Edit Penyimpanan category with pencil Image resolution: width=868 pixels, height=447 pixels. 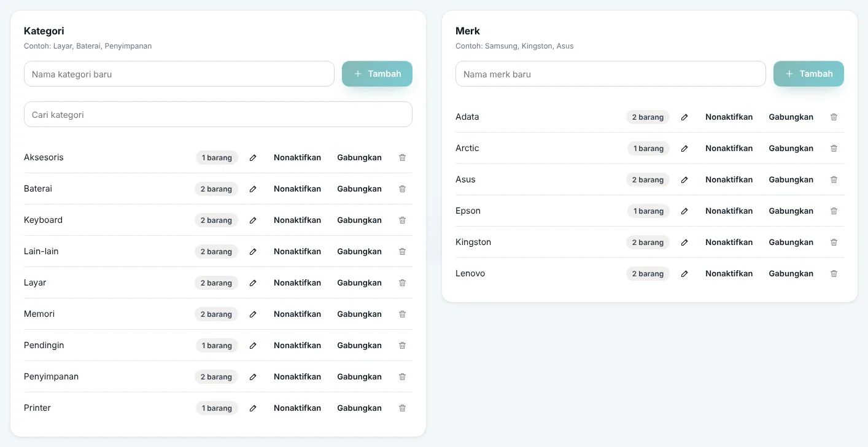(253, 377)
